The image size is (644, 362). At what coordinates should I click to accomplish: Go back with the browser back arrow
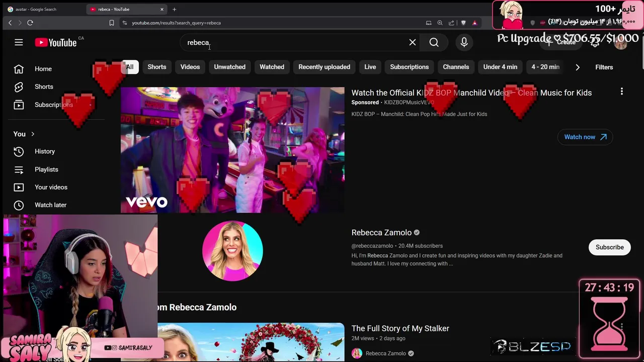coord(10,23)
